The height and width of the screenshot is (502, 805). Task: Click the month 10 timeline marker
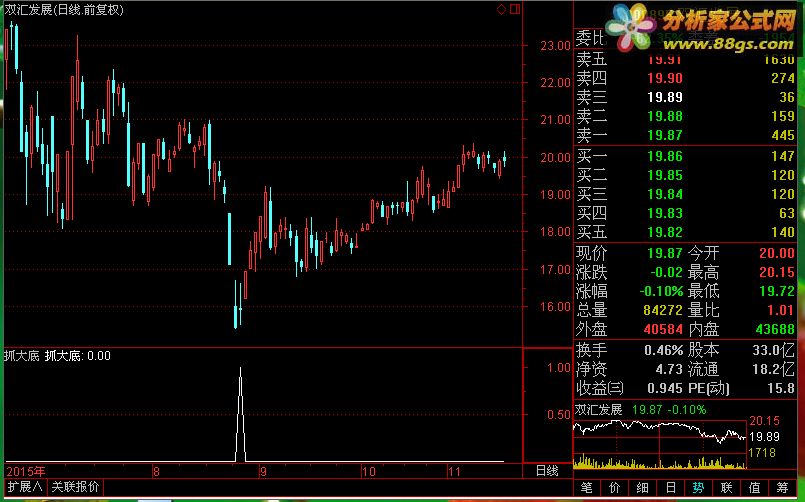pyautogui.click(x=369, y=471)
